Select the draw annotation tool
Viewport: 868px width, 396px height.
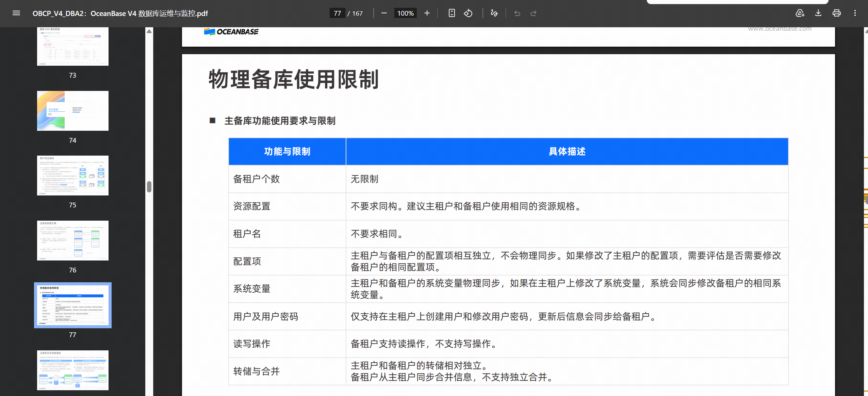(x=494, y=13)
